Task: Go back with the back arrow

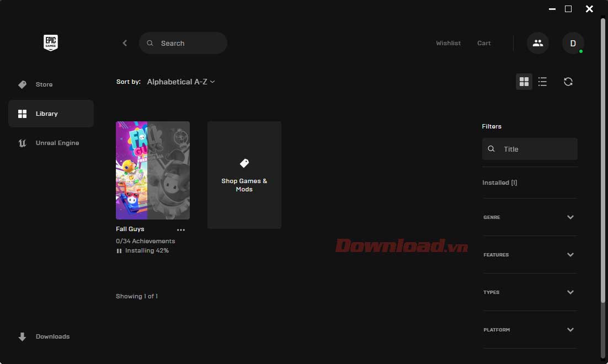Action: (x=125, y=43)
